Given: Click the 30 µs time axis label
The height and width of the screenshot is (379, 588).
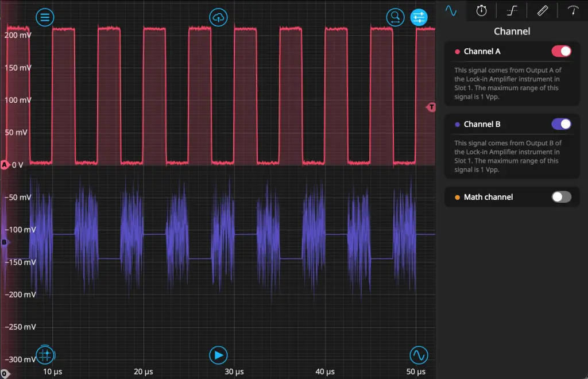Looking at the screenshot, I should point(234,372).
